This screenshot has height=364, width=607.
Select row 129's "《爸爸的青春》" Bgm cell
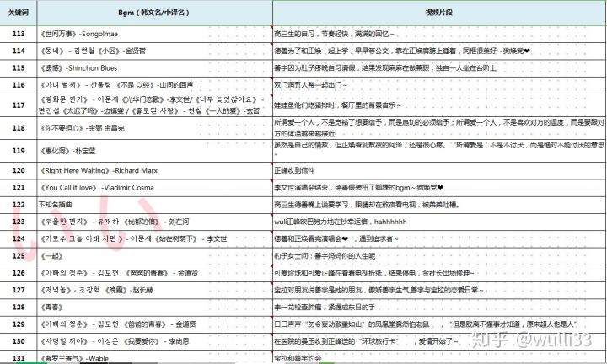[x=154, y=324]
